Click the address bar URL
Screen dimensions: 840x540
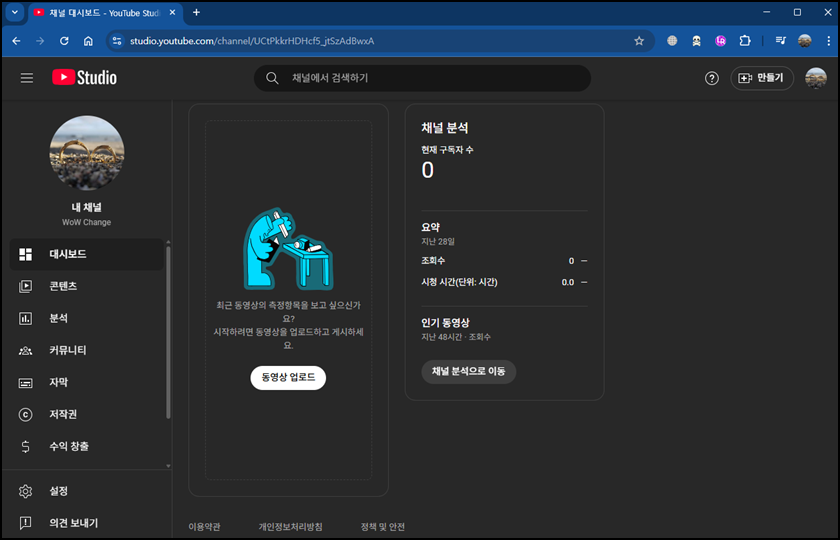tap(252, 41)
